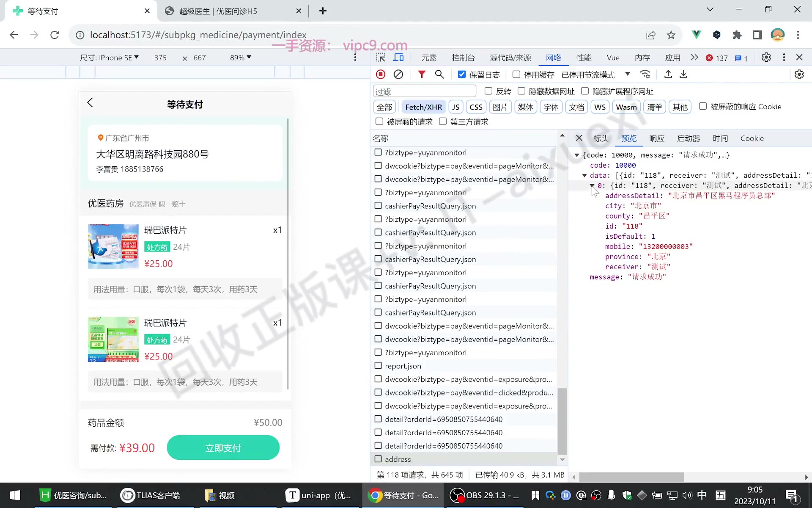Open iPhone SE device size dropdown
Image resolution: width=812 pixels, height=508 pixels.
(109, 58)
